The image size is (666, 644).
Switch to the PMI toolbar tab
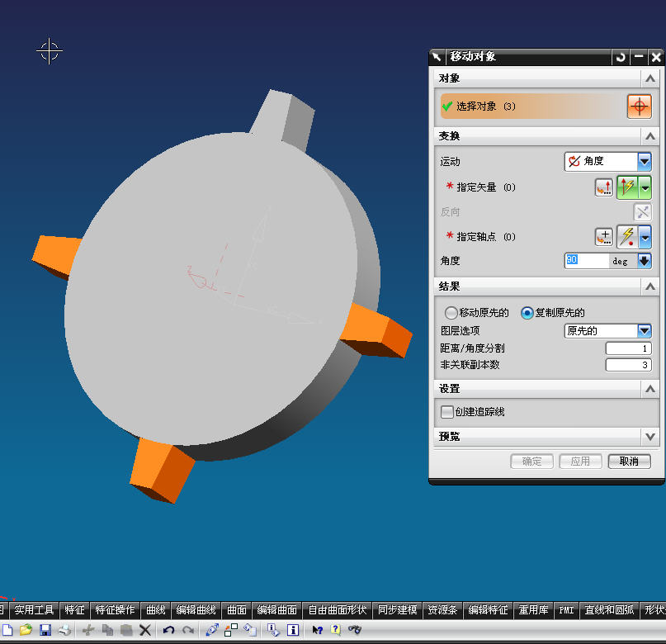567,610
